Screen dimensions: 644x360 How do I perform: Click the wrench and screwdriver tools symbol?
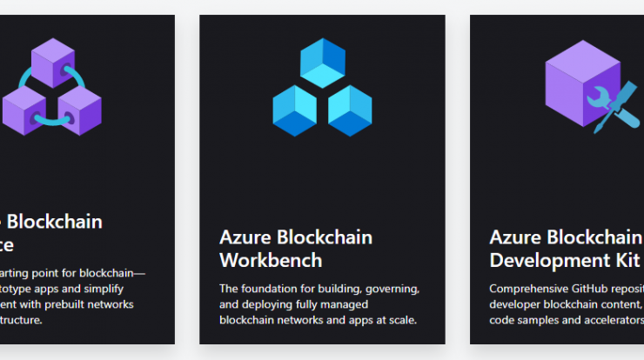point(614,107)
